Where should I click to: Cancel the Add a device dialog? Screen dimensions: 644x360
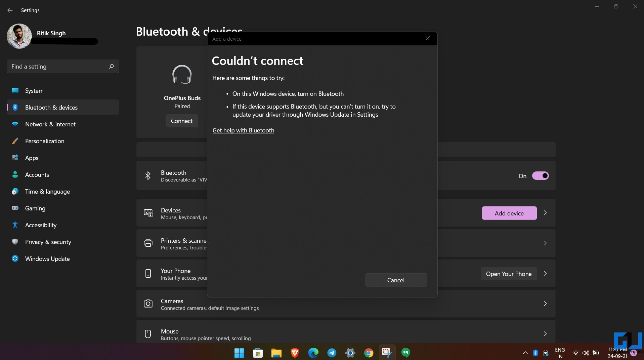[x=396, y=280]
